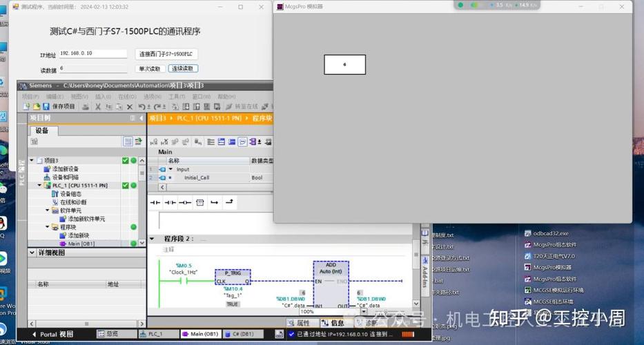Click 转至在线 to go online

point(242,107)
